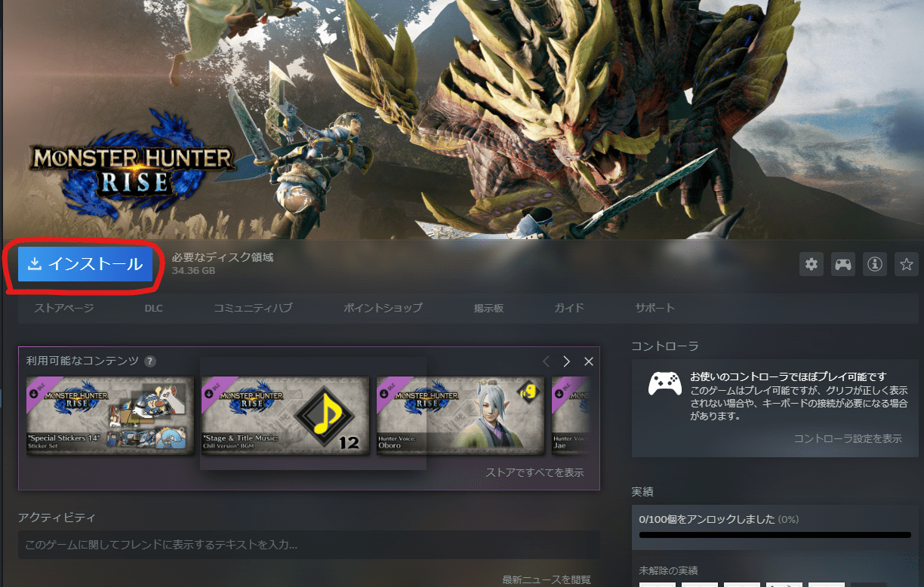Open the サポート tab
The width and height of the screenshot is (924, 587).
pyautogui.click(x=655, y=308)
